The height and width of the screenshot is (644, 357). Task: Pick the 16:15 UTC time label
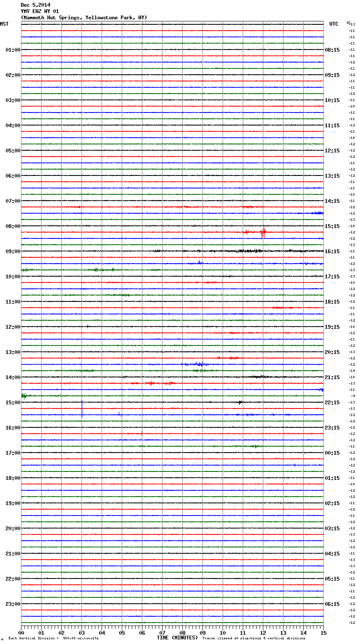pos(332,251)
